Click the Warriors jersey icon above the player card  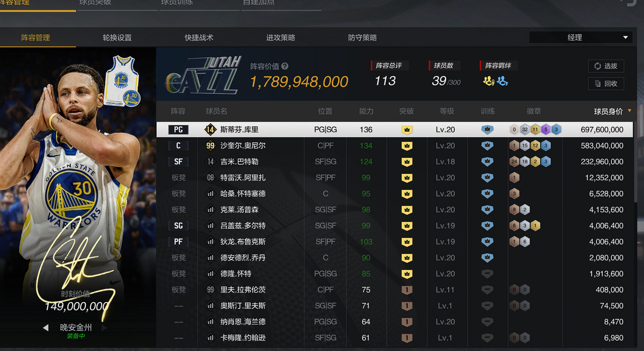point(122,81)
